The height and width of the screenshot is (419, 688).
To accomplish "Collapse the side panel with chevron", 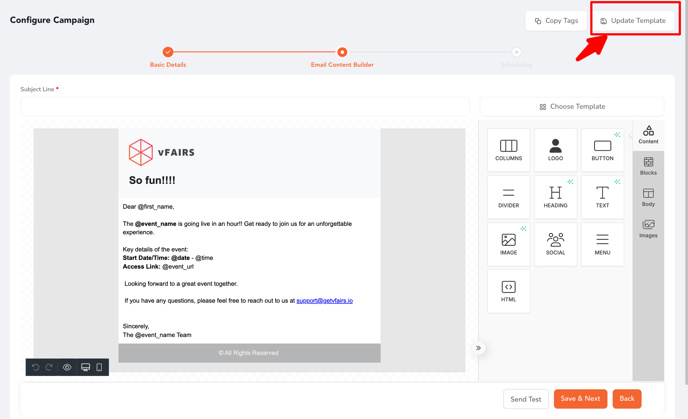I will tap(478, 348).
